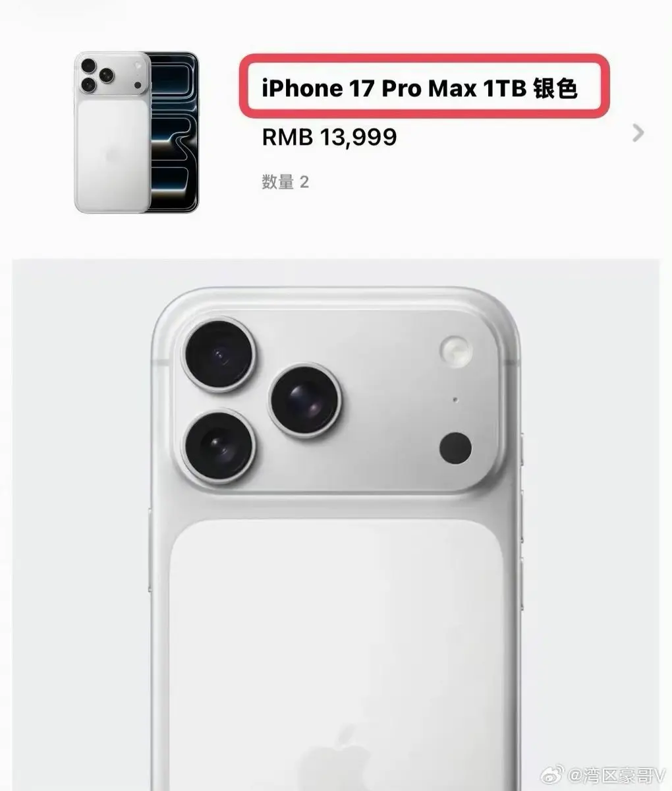The image size is (672, 791).
Task: Tap the middle-right camera lens on large iPhone
Action: (x=306, y=401)
